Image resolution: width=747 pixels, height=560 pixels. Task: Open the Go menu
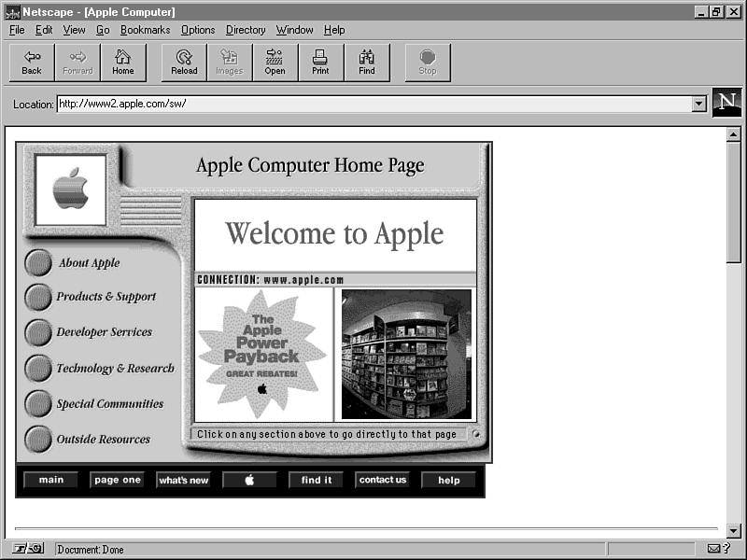[x=103, y=30]
